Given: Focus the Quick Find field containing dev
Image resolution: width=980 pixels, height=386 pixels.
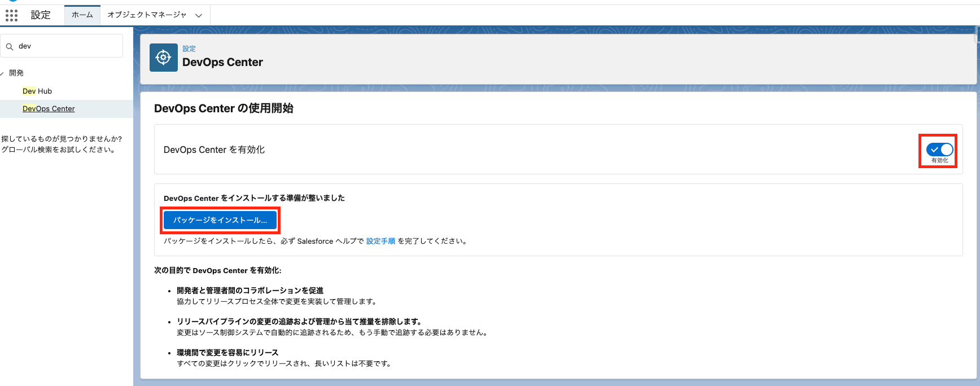Looking at the screenshot, I should (62, 46).
